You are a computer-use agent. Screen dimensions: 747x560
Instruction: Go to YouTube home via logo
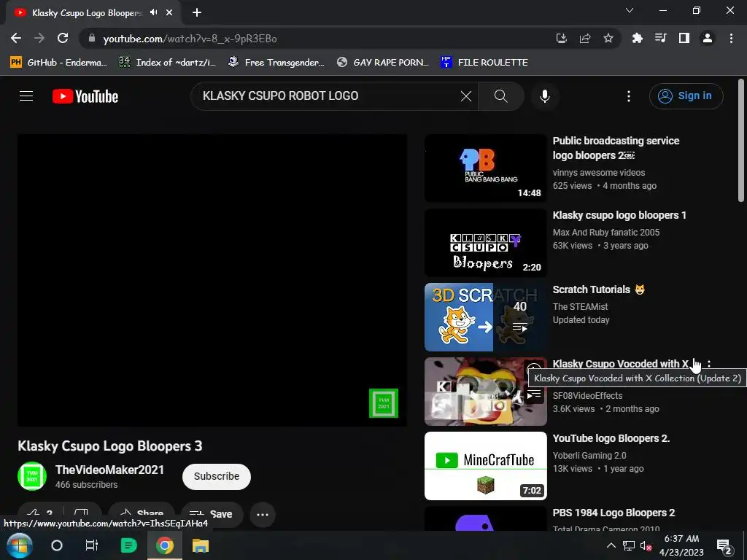(85, 96)
